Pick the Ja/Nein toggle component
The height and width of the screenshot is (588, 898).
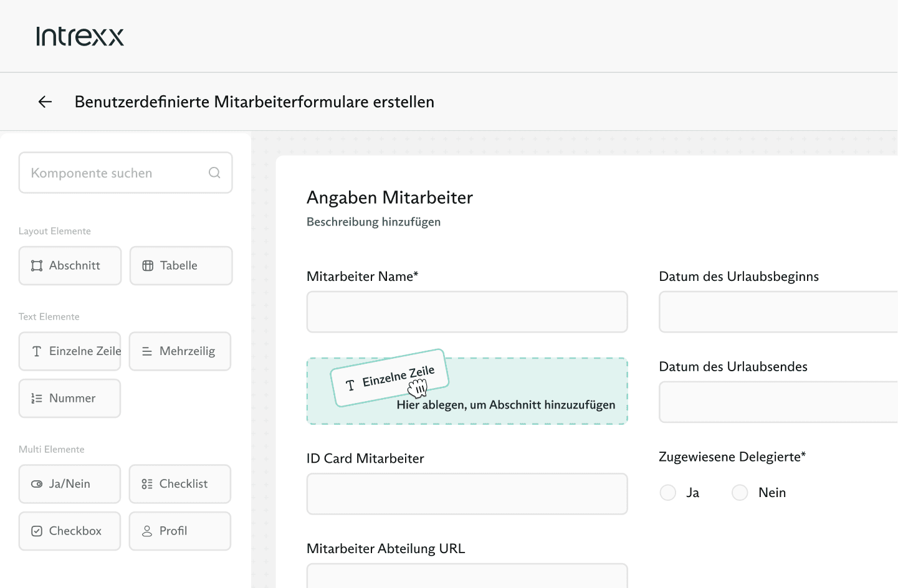[x=70, y=484]
